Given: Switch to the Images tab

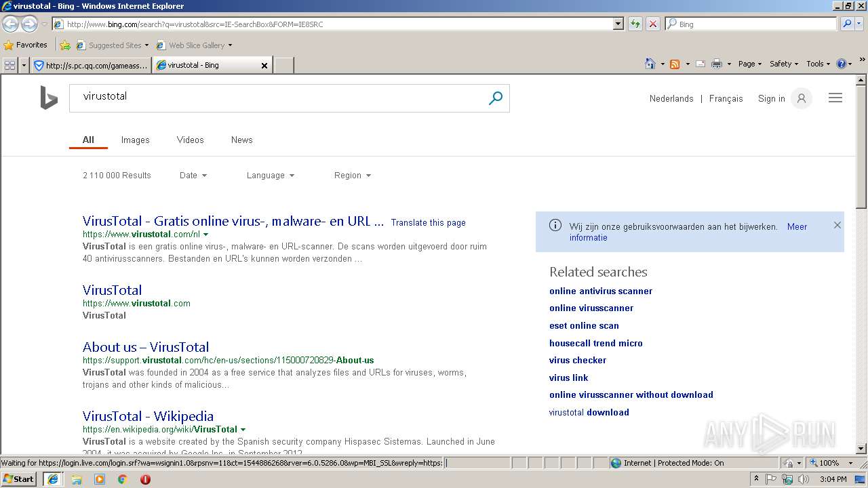Looking at the screenshot, I should 135,140.
